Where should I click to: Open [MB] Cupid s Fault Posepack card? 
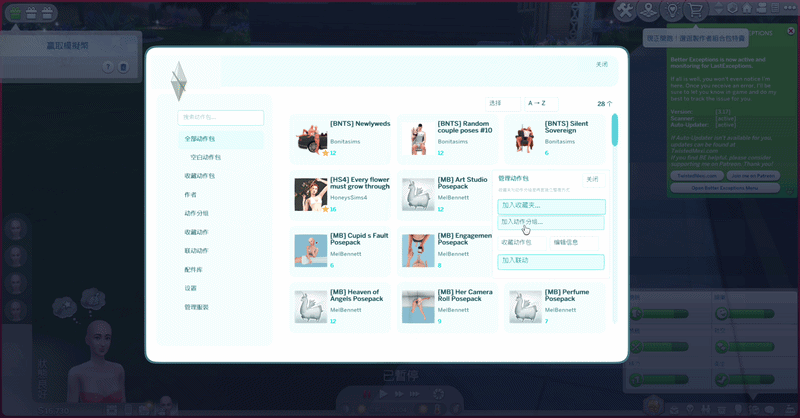(340, 251)
